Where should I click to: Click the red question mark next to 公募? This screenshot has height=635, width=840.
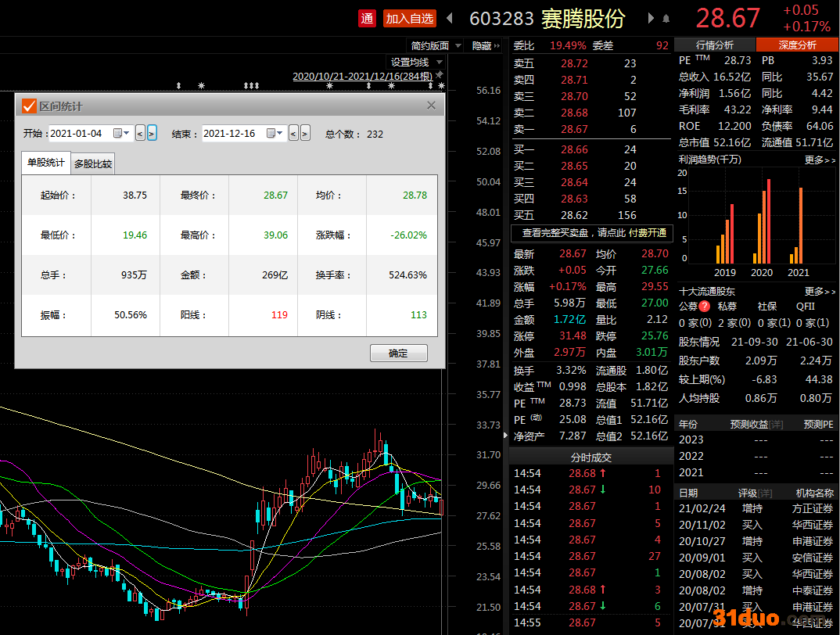(x=705, y=307)
